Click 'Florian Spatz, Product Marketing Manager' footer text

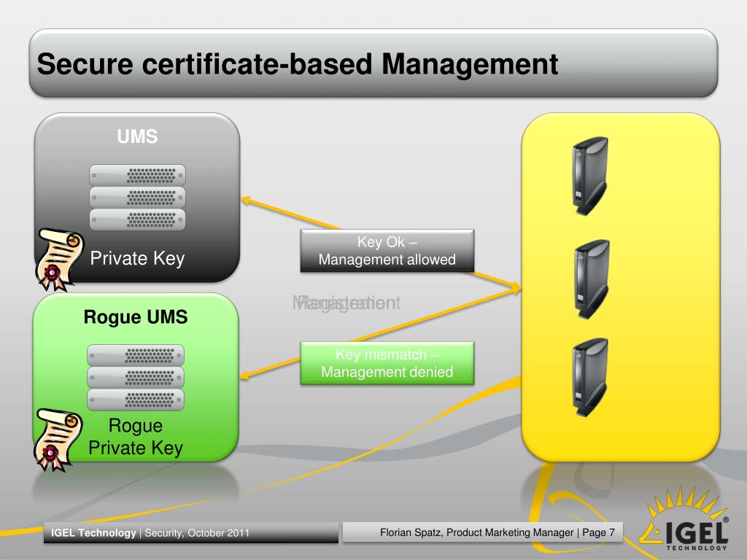click(x=476, y=532)
